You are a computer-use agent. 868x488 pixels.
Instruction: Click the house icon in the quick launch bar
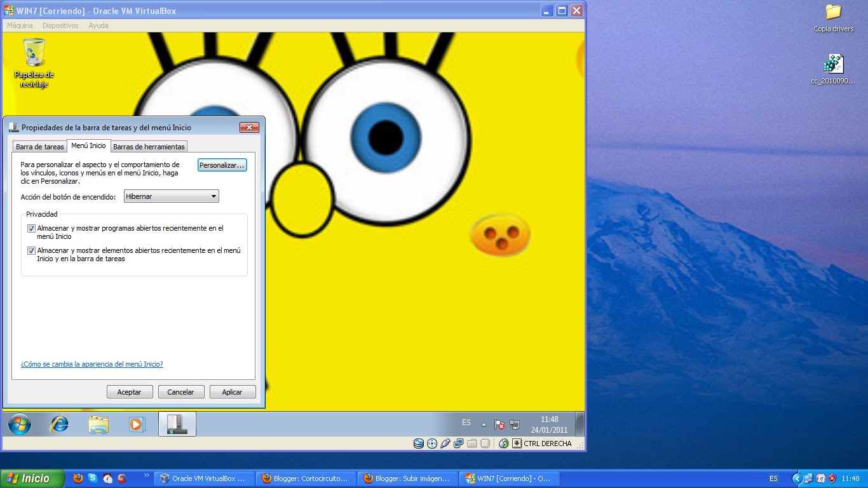(x=107, y=478)
